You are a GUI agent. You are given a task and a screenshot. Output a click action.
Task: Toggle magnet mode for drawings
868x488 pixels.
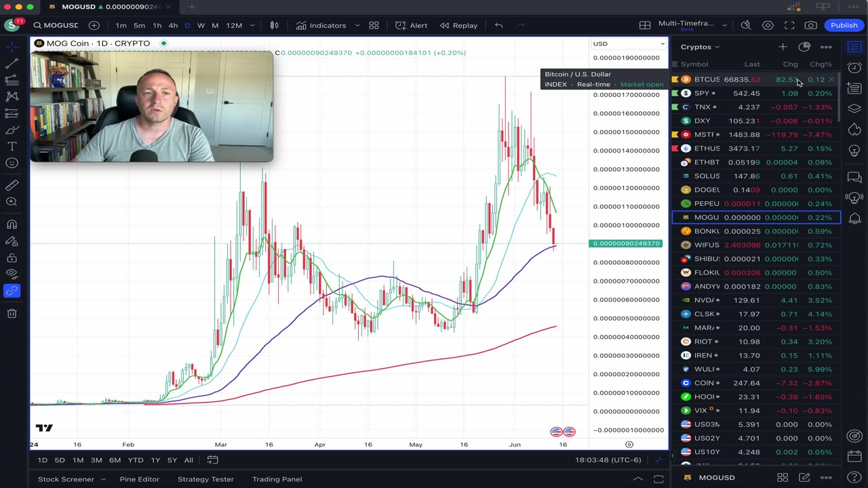click(x=12, y=224)
